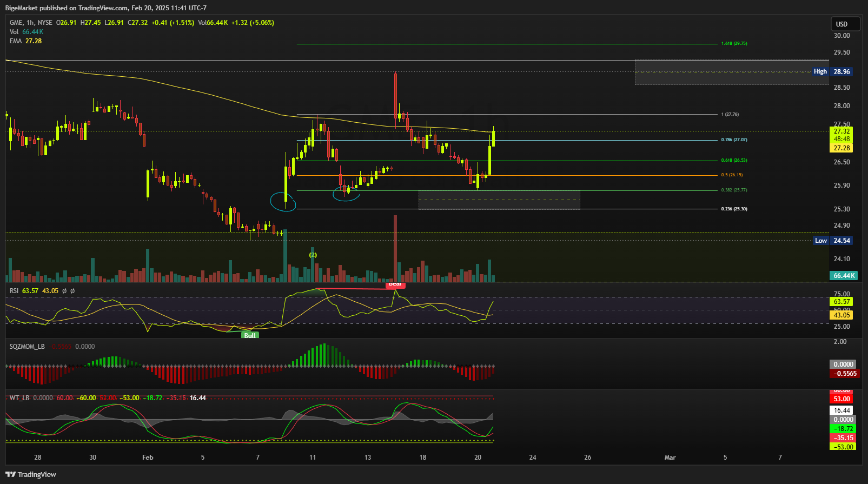This screenshot has height=484, width=868.
Task: Click the 20 date label on the time axis
Action: coord(478,458)
